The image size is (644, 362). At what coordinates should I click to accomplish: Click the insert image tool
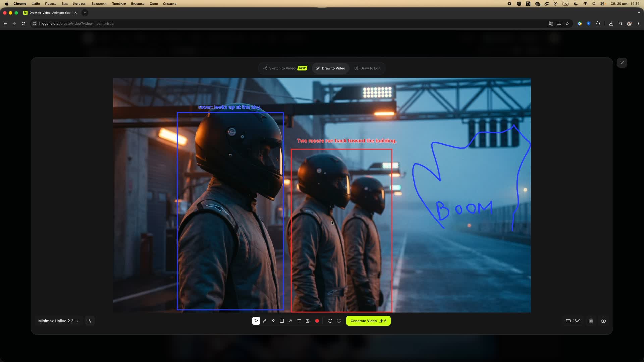(308, 321)
